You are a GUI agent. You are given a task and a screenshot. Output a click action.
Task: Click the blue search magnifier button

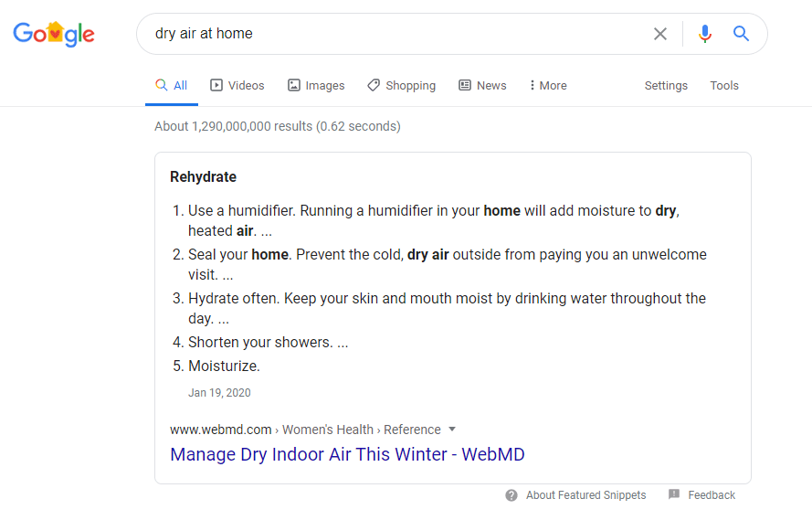tap(741, 34)
